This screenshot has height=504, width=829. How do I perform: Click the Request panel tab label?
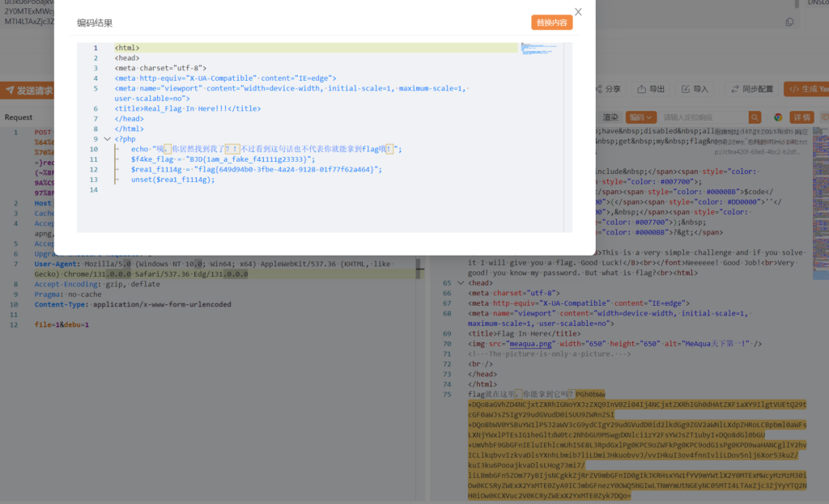point(19,117)
